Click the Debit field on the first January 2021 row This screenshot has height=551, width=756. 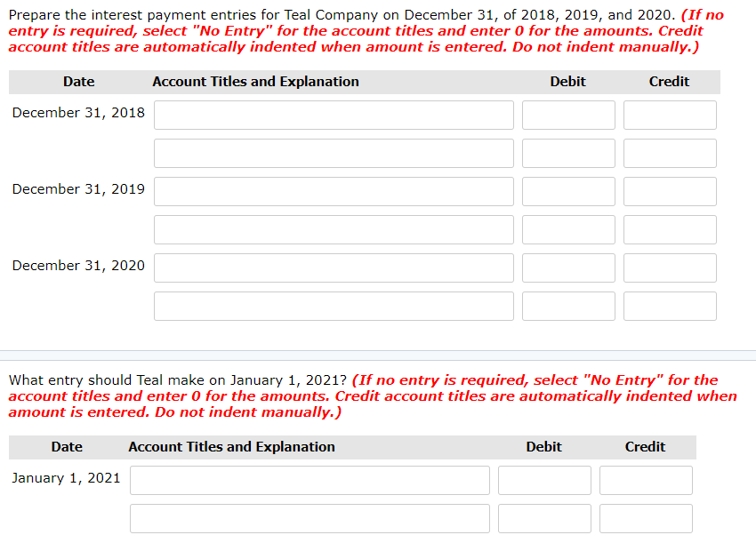[x=543, y=480]
